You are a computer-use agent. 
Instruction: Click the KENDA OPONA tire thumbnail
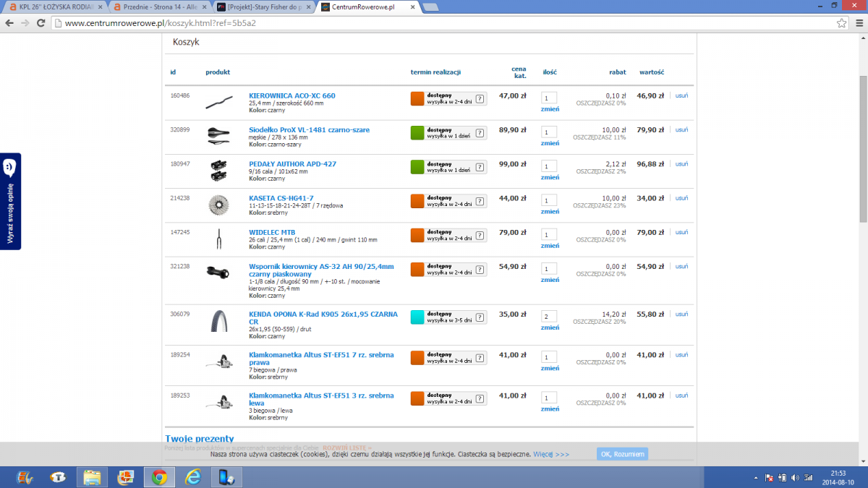(218, 321)
